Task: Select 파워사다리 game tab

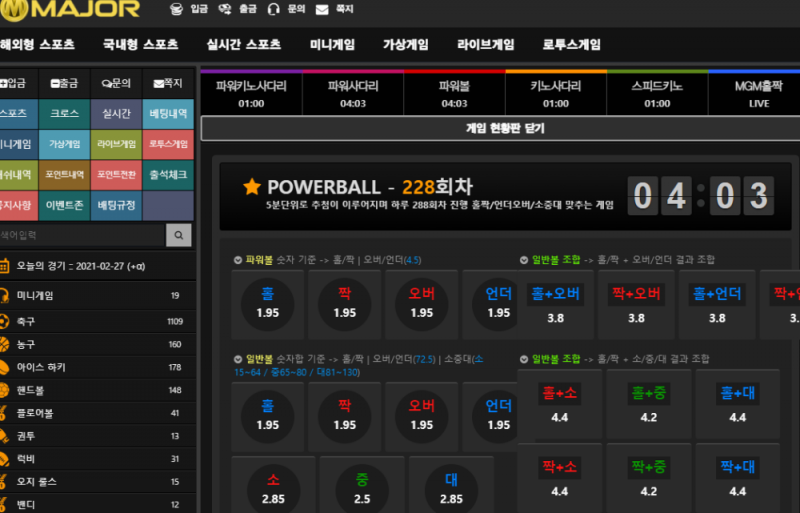Action: (x=353, y=93)
